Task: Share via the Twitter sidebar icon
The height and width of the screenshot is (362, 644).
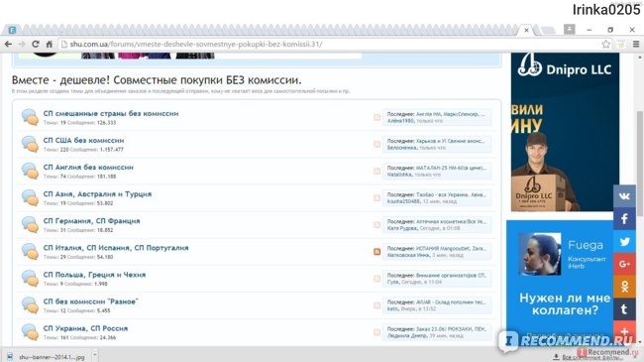Action: [x=625, y=241]
